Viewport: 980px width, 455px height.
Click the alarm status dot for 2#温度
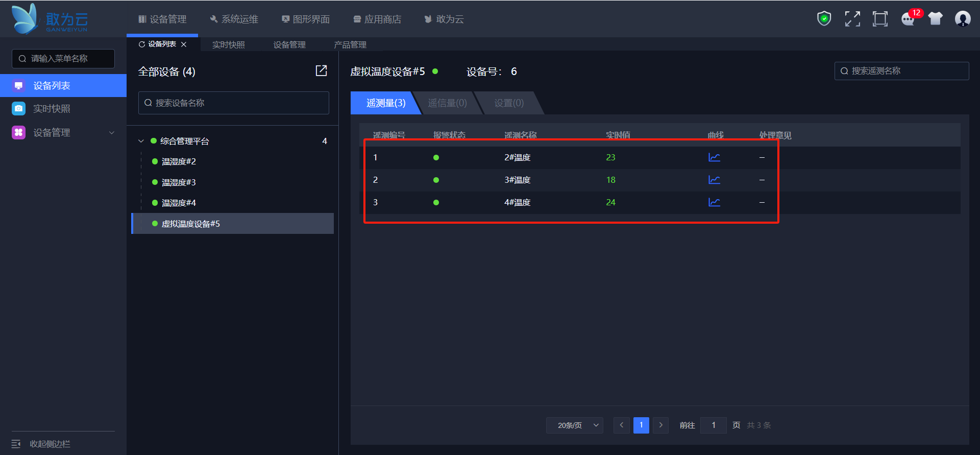pyautogui.click(x=436, y=157)
